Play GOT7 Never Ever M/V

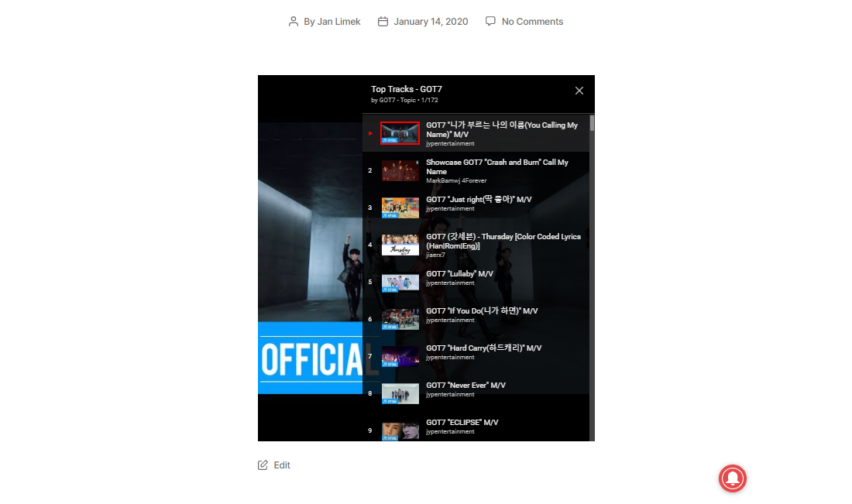(x=466, y=385)
